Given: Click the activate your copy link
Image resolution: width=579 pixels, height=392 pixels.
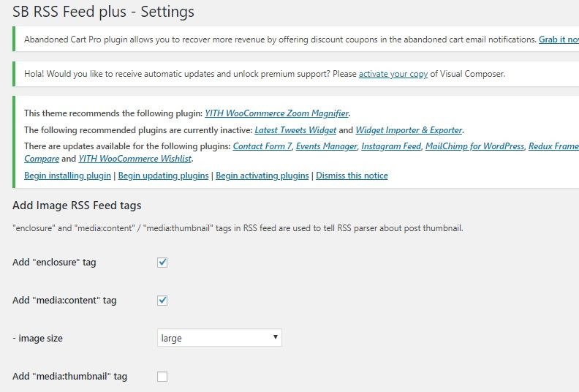Looking at the screenshot, I should pos(393,74).
